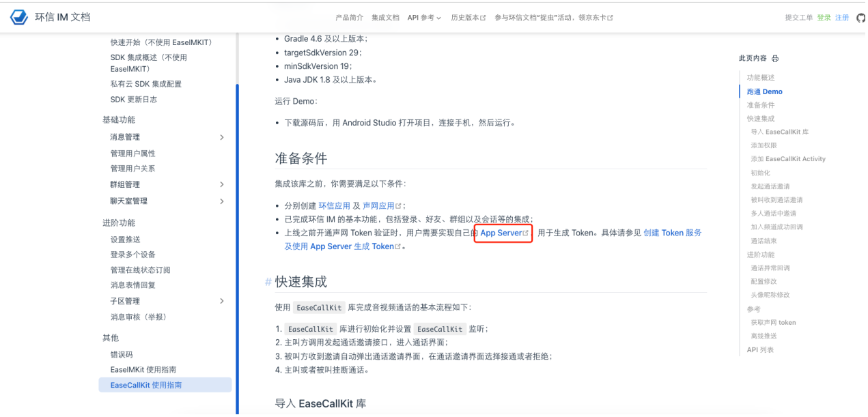Viewport: 868px width, 417px height.
Task: Jump to API 列表 in the page outline
Action: (x=761, y=350)
